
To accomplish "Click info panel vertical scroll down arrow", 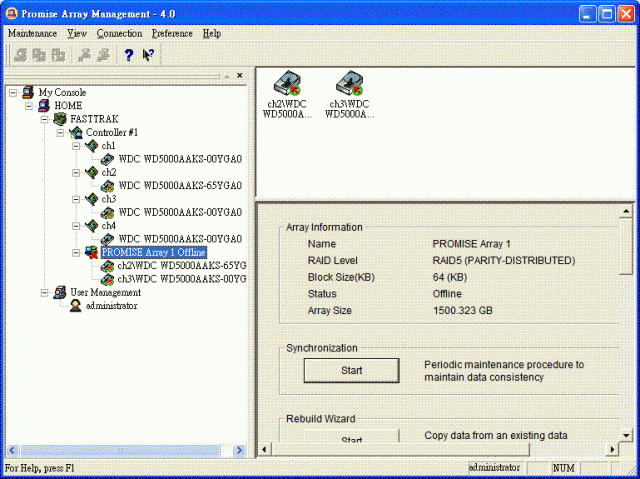I will (626, 435).
